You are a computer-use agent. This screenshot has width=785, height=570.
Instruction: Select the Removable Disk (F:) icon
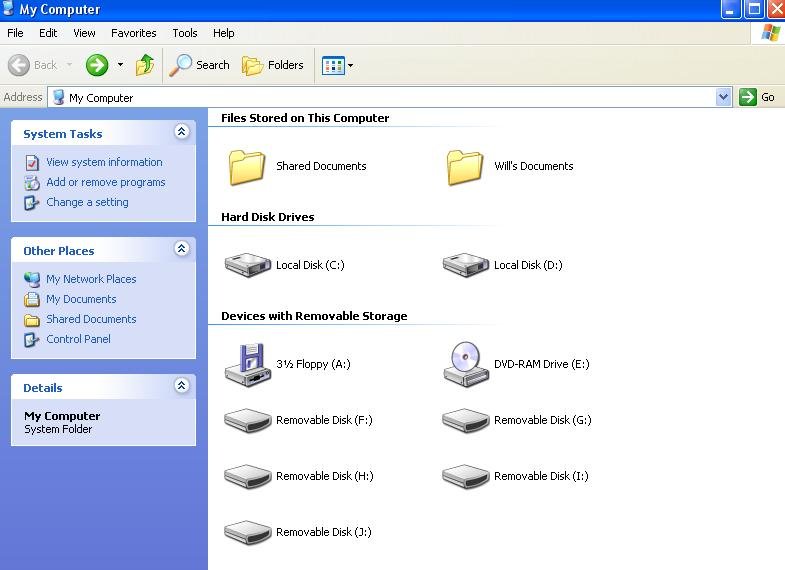coord(247,420)
